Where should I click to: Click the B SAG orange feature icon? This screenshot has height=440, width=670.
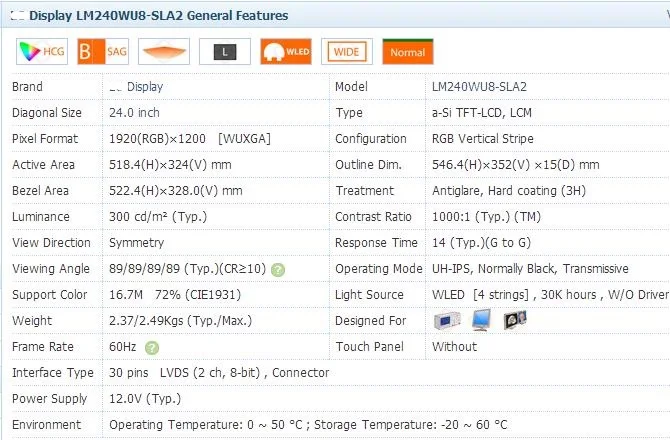(x=103, y=52)
